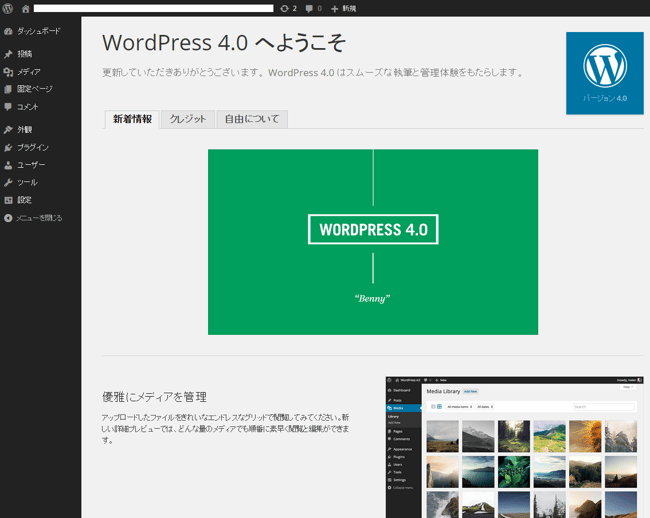Collapse the menu with the arrow icon
The width and height of the screenshot is (650, 518).
(x=8, y=218)
